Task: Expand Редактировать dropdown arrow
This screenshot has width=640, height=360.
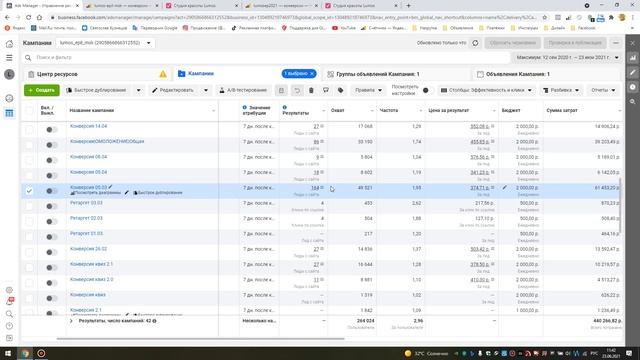Action: pyautogui.click(x=206, y=90)
